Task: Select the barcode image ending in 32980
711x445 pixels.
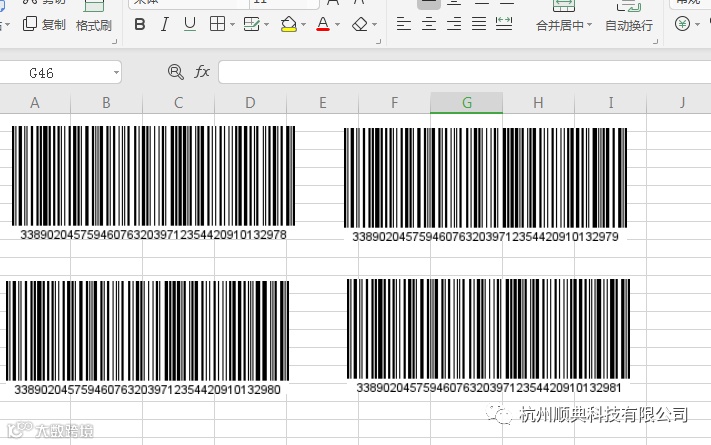Action: [147, 338]
